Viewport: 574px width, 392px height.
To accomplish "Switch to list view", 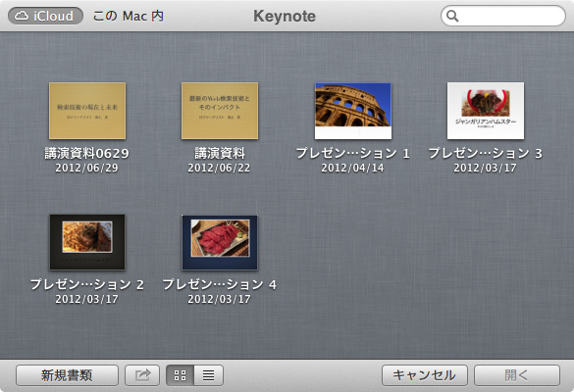I will [x=209, y=375].
